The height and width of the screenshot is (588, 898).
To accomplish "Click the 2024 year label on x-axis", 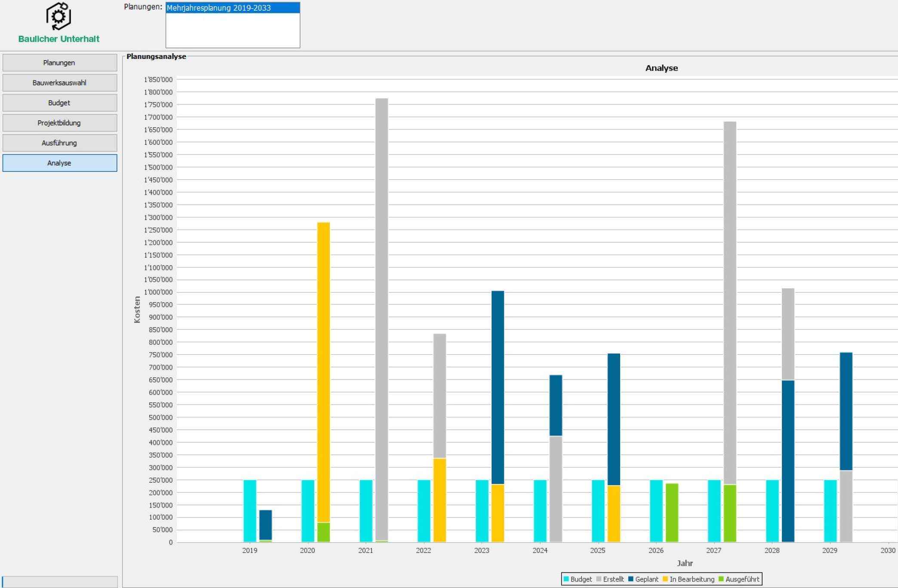I will point(540,550).
